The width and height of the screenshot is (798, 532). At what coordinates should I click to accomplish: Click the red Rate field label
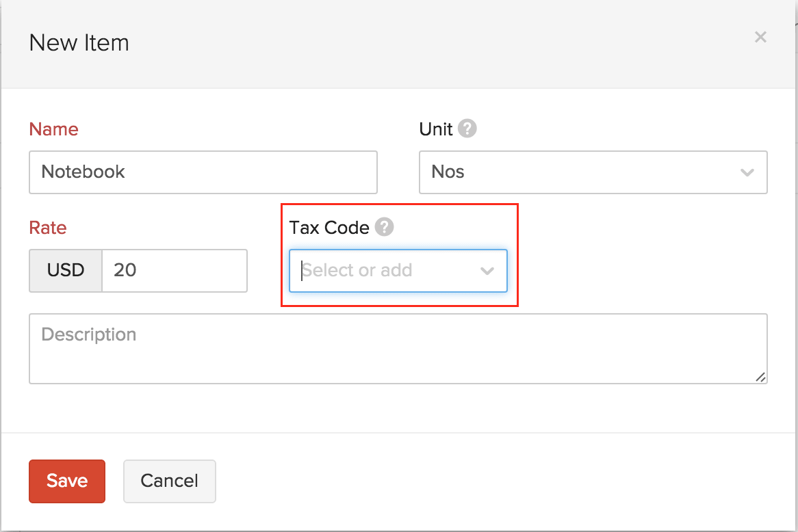point(48,228)
